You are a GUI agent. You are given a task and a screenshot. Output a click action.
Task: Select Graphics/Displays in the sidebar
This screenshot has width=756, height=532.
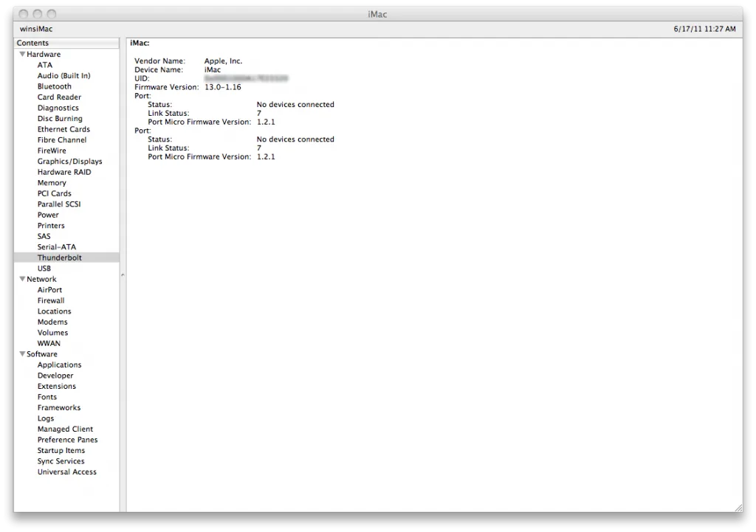click(x=70, y=162)
